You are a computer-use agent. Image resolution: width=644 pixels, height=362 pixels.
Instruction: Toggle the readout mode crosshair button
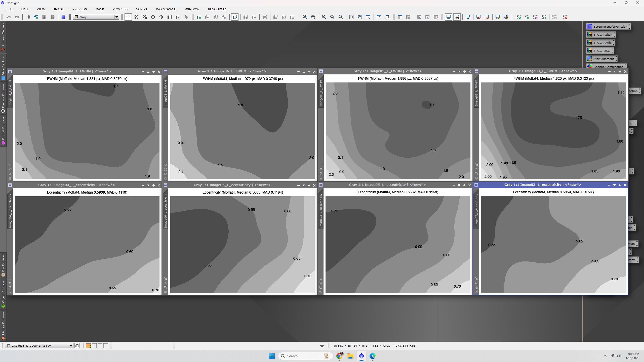coord(128,17)
